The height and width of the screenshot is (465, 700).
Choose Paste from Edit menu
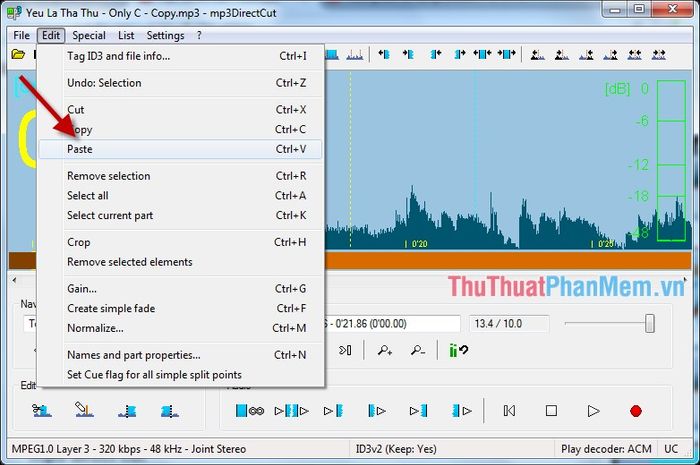point(180,149)
